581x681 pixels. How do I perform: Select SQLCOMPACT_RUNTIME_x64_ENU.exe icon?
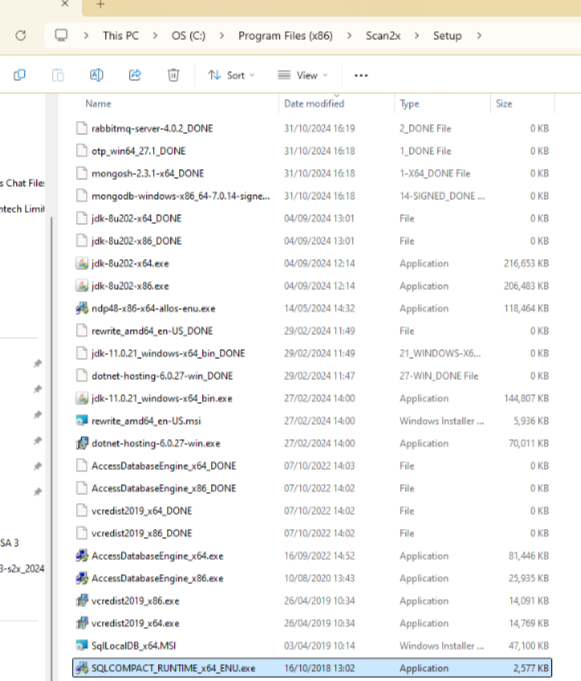(x=82, y=668)
